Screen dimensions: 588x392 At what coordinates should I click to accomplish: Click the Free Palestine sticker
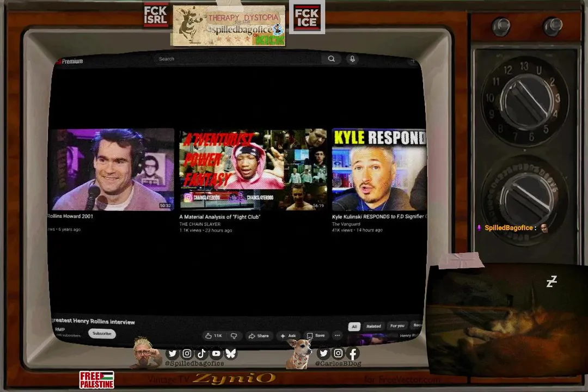(x=97, y=379)
